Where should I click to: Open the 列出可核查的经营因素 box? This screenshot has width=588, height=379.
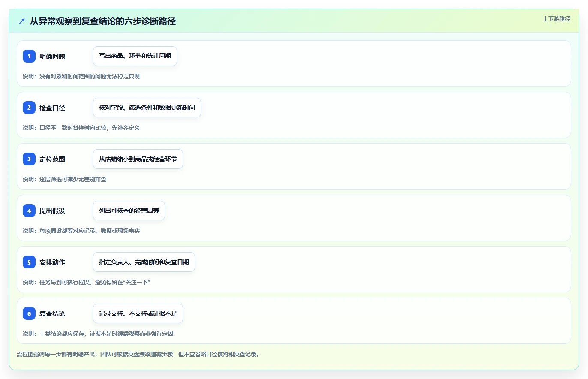129,211
